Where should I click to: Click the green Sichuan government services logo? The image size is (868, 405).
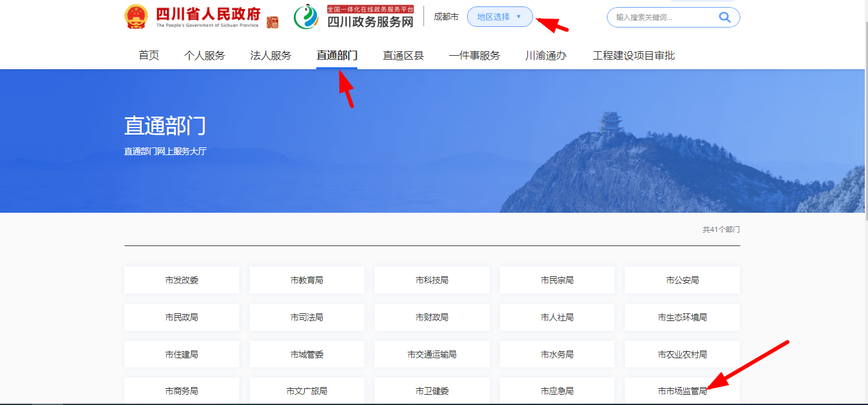[x=306, y=17]
